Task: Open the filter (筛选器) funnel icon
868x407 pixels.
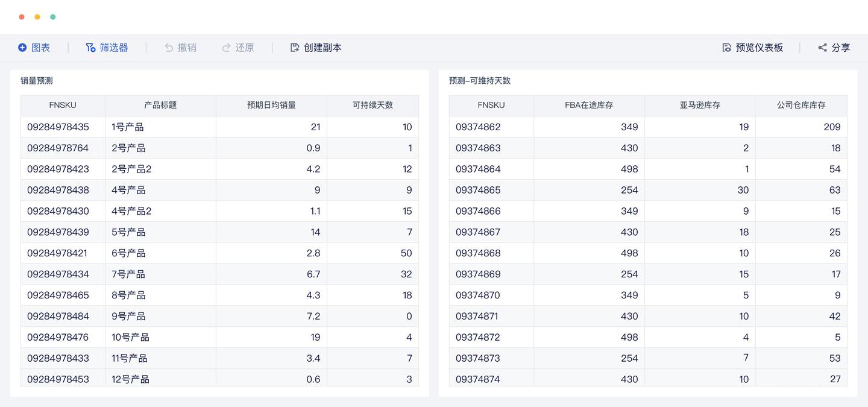Action: coord(90,48)
